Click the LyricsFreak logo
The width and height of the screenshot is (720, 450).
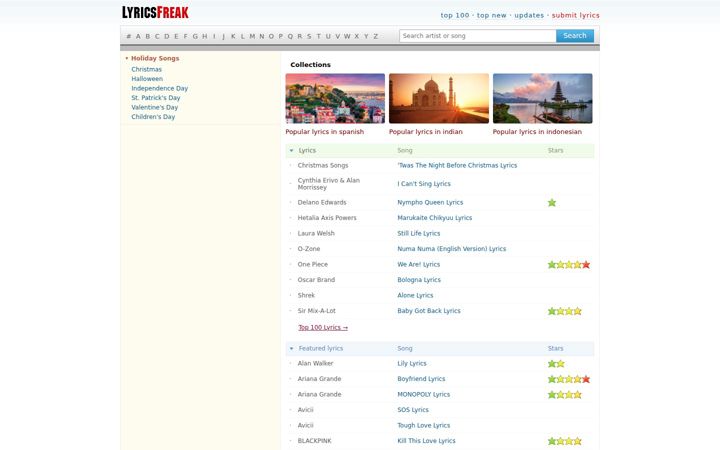(155, 12)
